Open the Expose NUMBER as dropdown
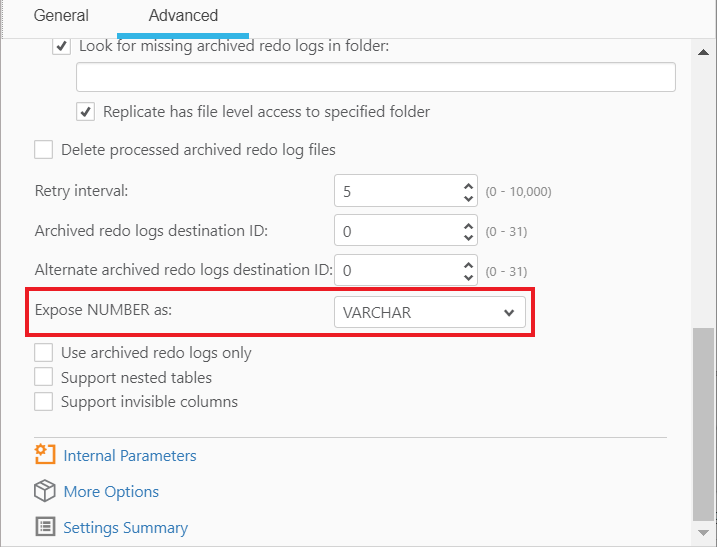Viewport: 717px width, 547px height. pyautogui.click(x=429, y=312)
